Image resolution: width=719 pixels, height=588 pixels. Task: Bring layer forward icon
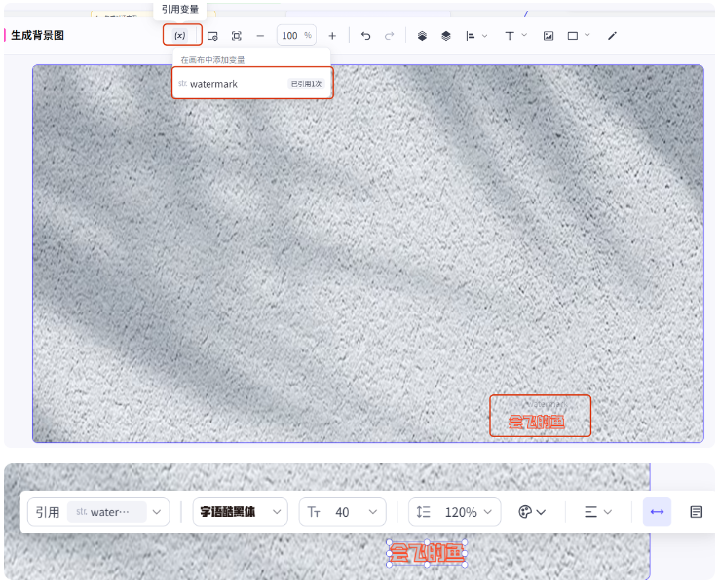pyautogui.click(x=422, y=36)
